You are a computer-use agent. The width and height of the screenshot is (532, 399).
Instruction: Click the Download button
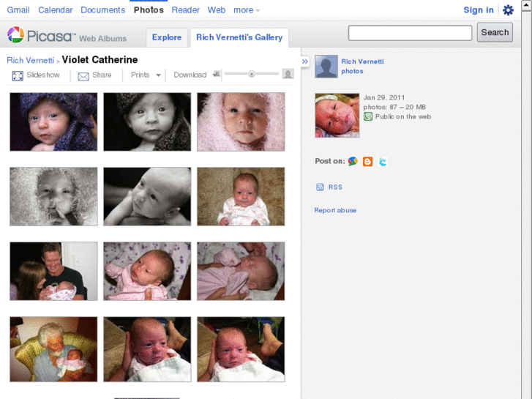[190, 75]
